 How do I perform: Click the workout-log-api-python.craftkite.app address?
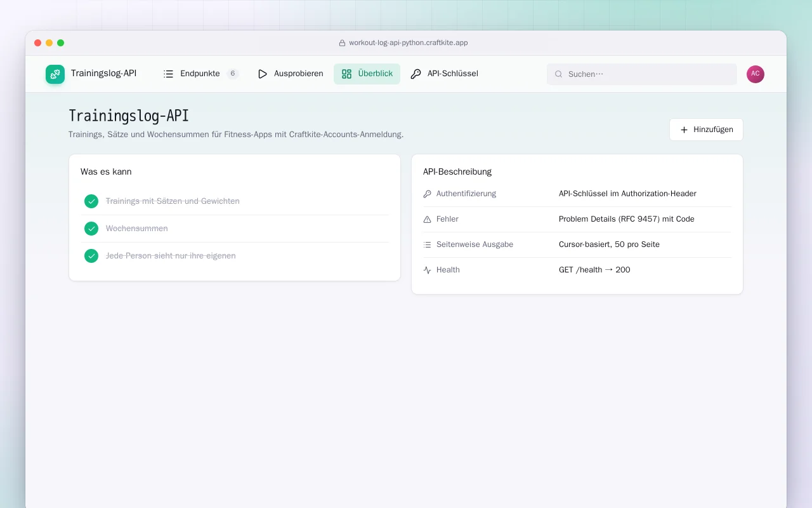point(409,43)
